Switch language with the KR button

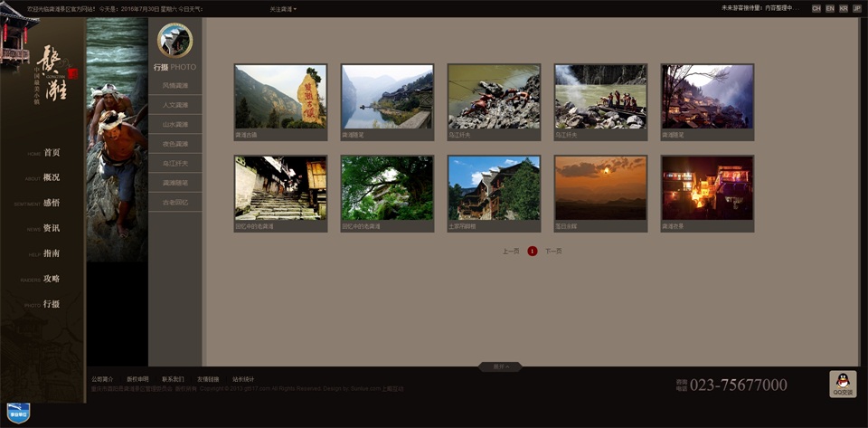coord(844,8)
